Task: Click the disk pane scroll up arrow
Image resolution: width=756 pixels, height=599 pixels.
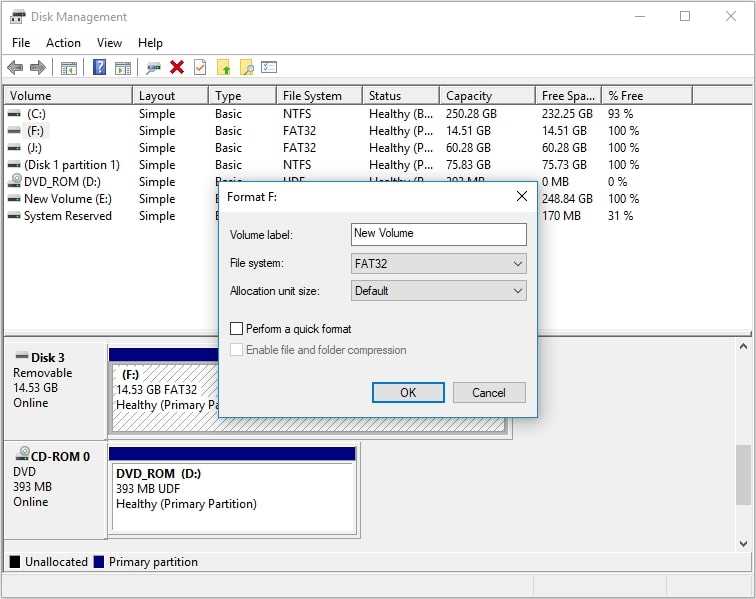Action: point(743,346)
